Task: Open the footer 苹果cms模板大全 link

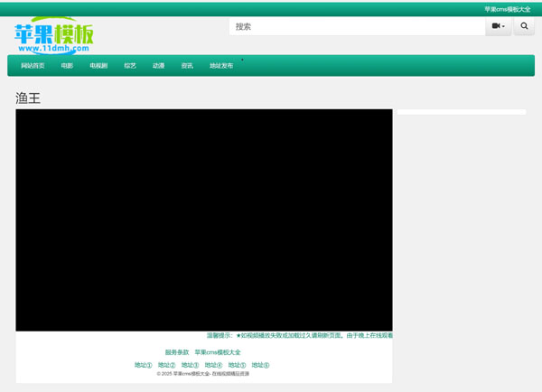Action: tap(218, 352)
